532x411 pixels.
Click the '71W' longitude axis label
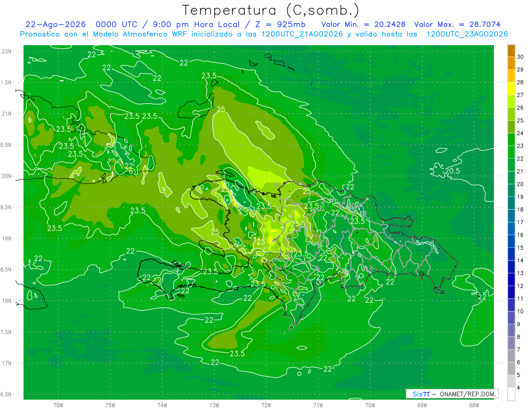click(x=318, y=406)
